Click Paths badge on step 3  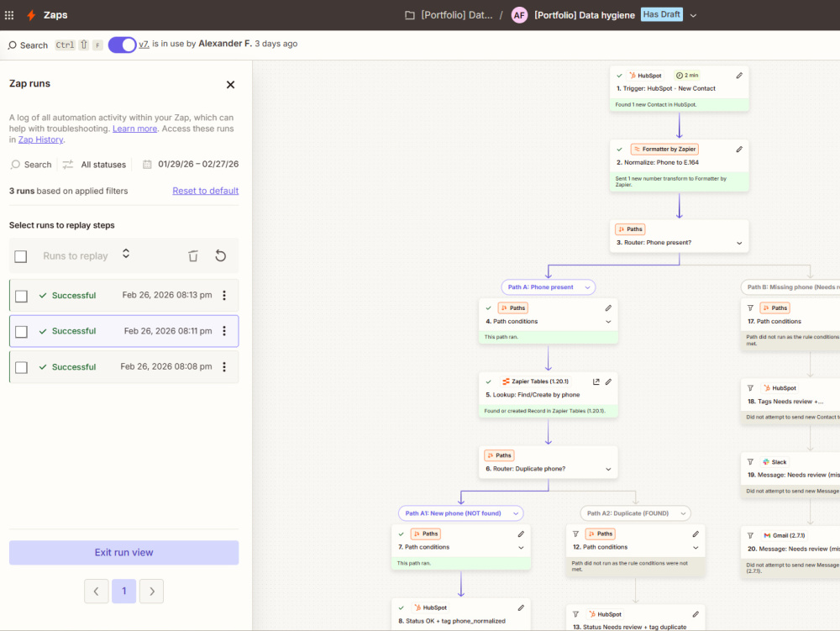(x=630, y=229)
